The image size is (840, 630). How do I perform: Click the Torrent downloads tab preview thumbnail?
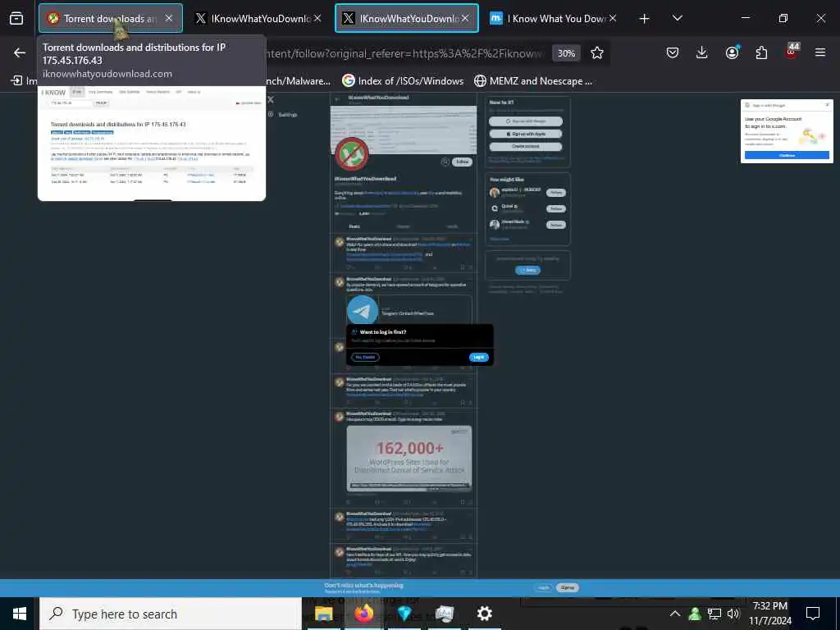pos(152,143)
